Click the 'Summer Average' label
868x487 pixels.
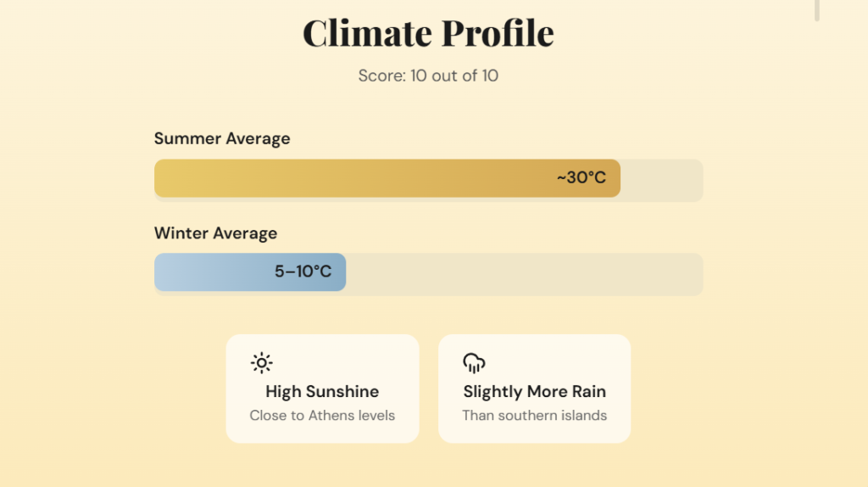tap(222, 138)
